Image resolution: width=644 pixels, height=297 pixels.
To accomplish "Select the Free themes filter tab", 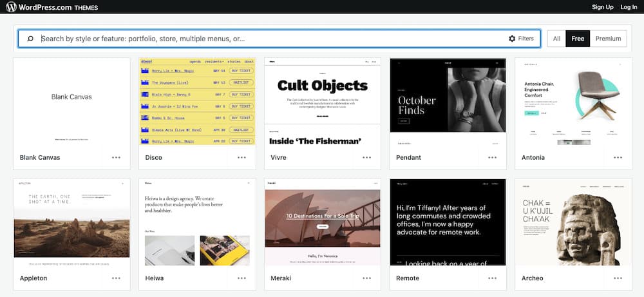I will coord(578,39).
